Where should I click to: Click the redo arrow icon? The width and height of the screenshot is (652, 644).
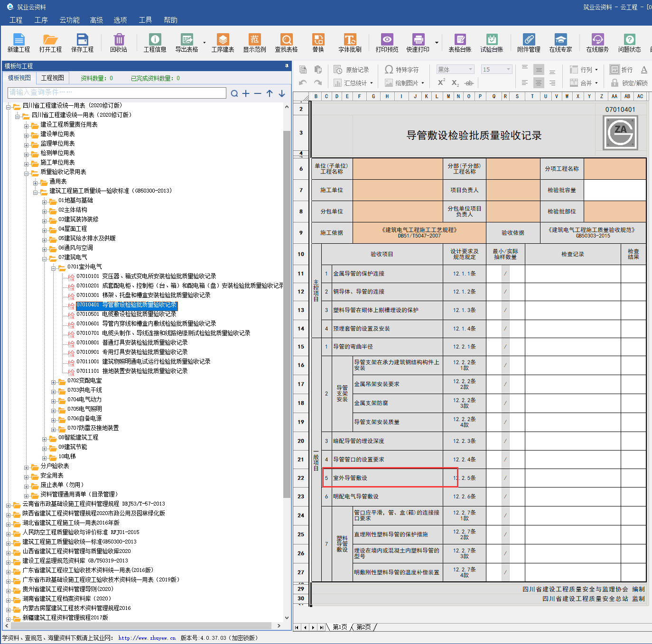[318, 83]
